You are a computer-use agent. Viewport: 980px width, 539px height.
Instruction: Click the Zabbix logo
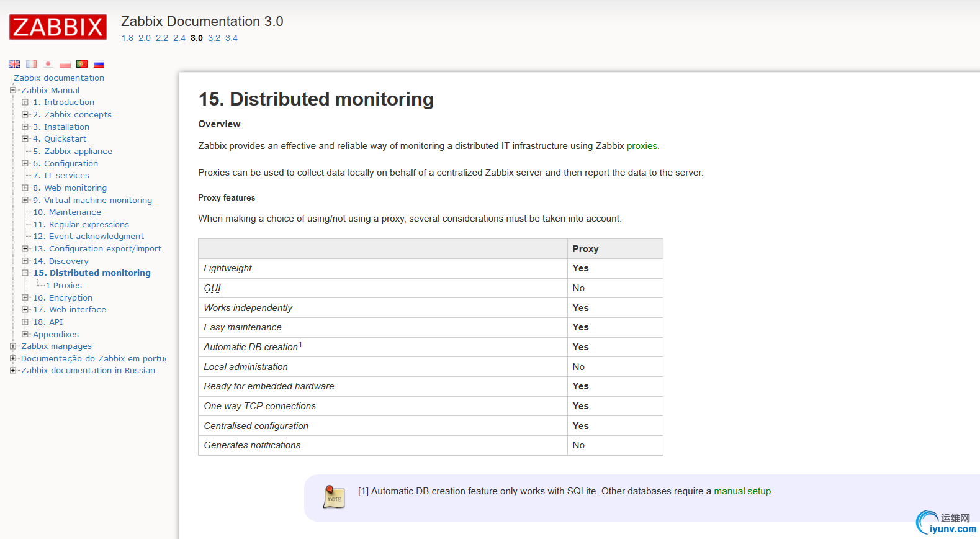[x=58, y=27]
